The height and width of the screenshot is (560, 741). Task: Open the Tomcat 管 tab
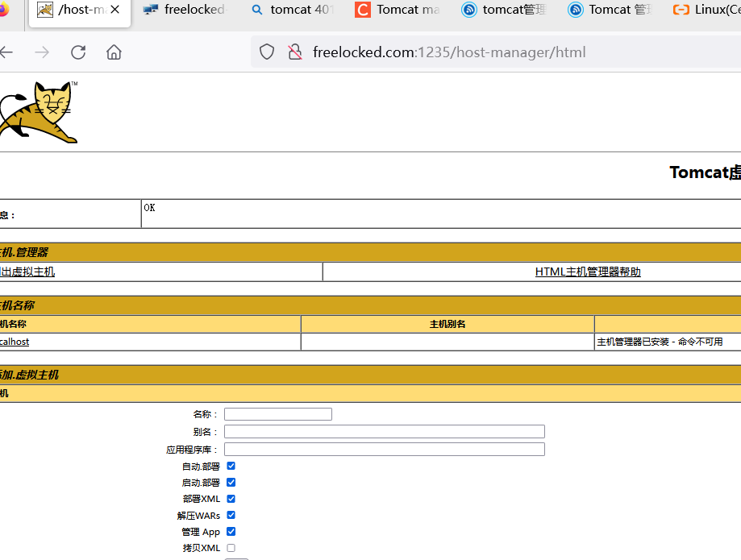pos(610,10)
